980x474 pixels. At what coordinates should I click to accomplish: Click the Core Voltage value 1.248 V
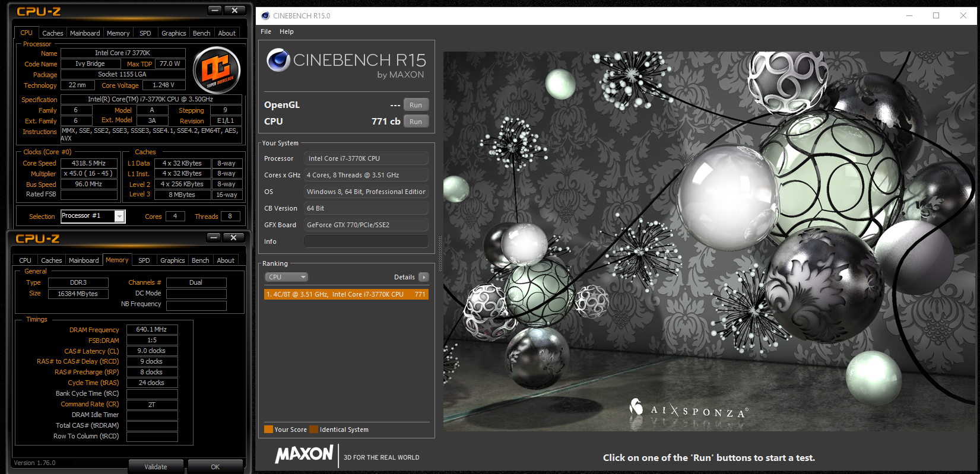163,85
